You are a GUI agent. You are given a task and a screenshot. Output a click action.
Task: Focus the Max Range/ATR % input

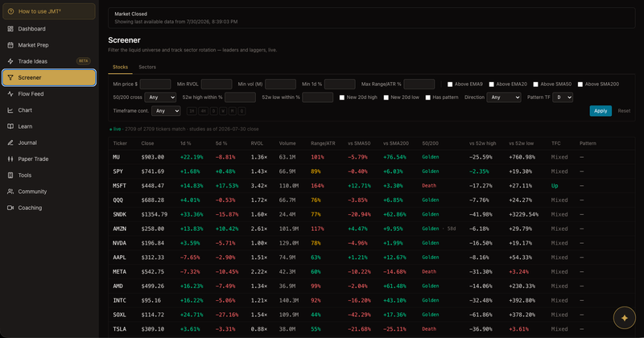pyautogui.click(x=419, y=84)
